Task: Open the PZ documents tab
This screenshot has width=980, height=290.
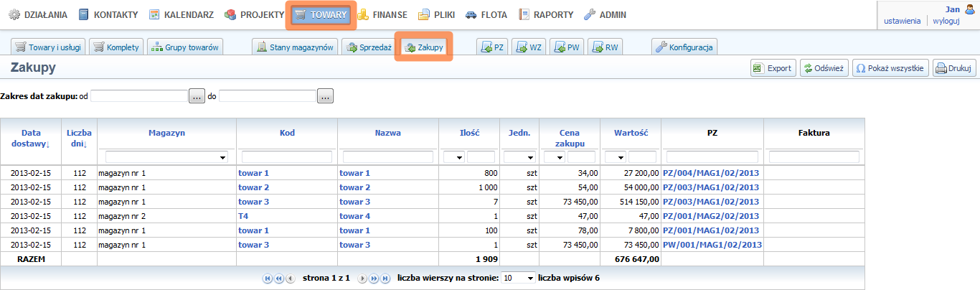Action: pos(494,47)
